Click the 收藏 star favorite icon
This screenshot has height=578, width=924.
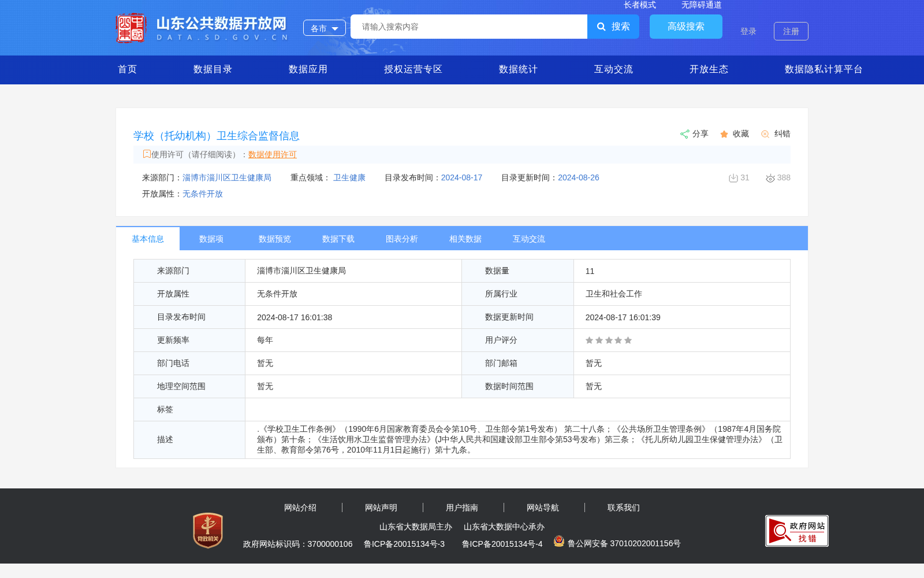(x=724, y=134)
